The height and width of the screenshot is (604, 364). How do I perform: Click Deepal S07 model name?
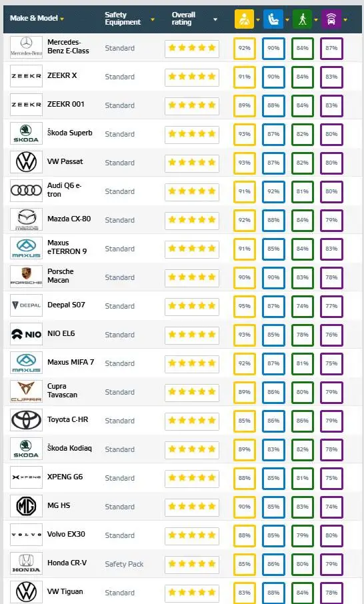[x=66, y=305]
